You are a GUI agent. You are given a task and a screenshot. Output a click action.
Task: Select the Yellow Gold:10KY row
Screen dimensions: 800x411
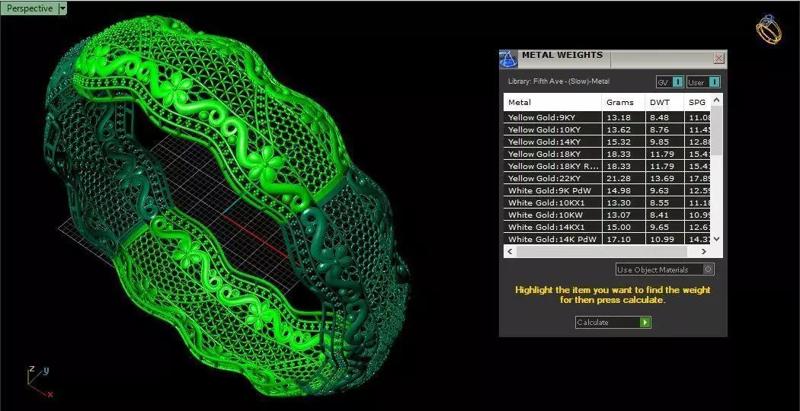607,130
